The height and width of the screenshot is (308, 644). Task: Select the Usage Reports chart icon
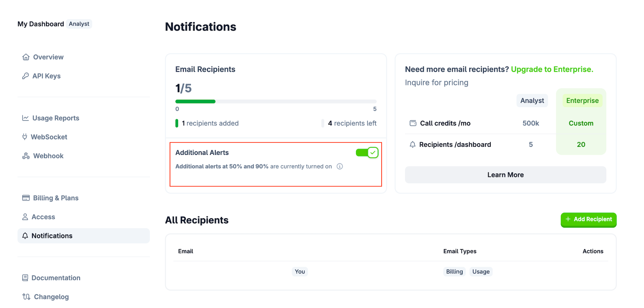point(25,118)
